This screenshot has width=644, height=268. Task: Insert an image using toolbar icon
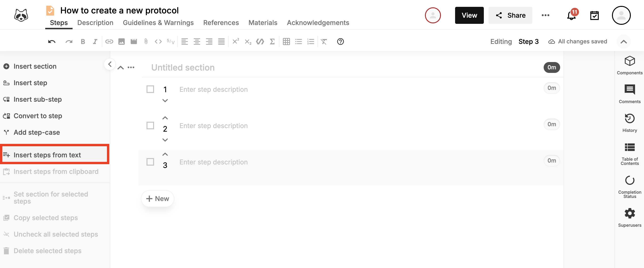(122, 42)
